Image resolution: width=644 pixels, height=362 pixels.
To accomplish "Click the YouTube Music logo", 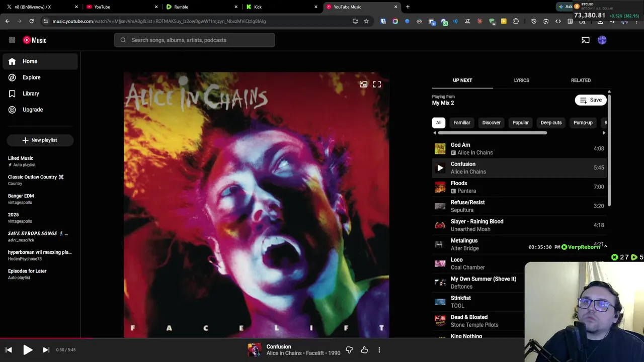I will (35, 40).
